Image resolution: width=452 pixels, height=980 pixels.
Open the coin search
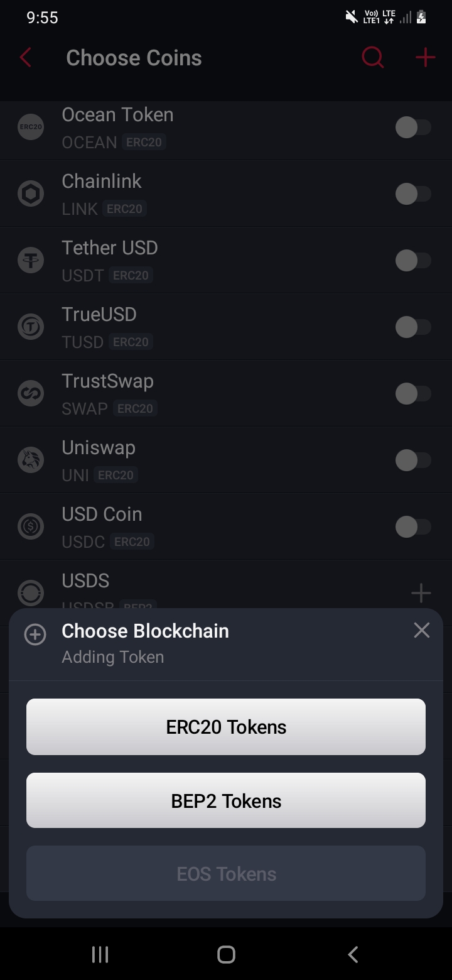point(372,58)
